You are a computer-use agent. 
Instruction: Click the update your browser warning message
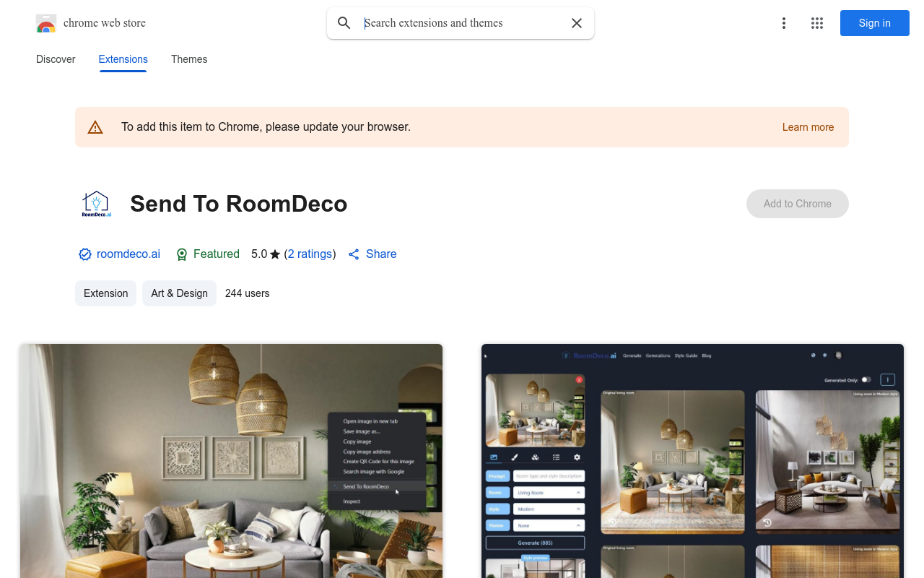pos(266,127)
